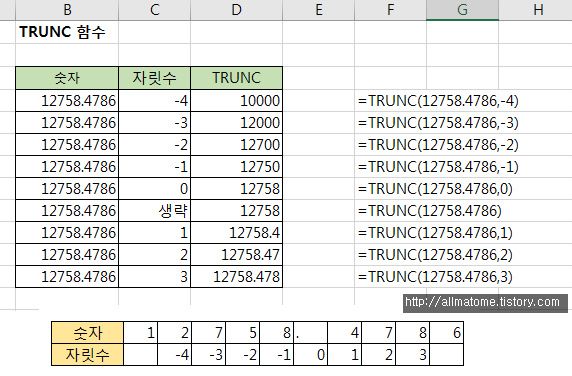The image size is (572, 376).
Task: Select column B header
Action: click(x=67, y=10)
